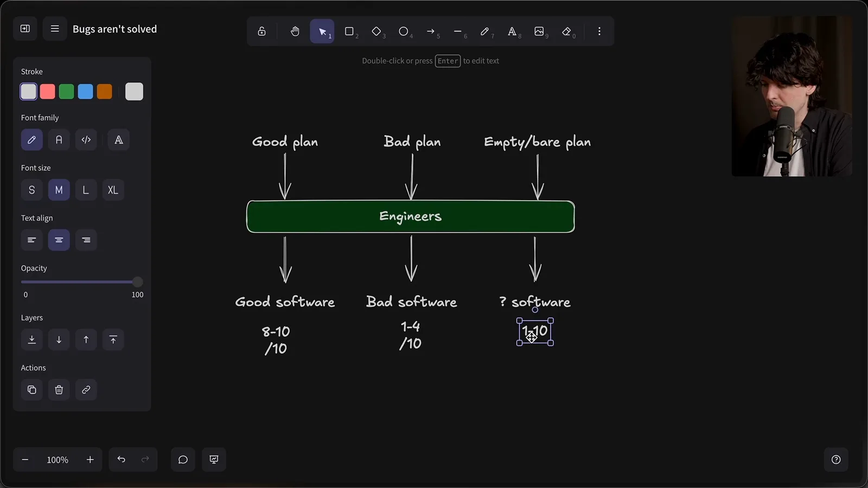Set font size to Small

[x=32, y=190]
